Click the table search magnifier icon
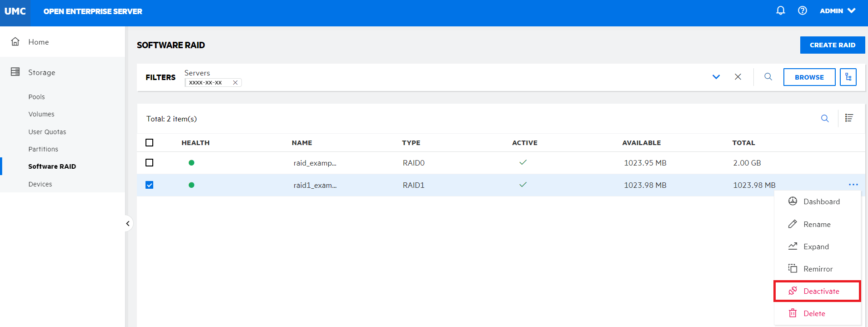868x327 pixels. (x=825, y=119)
